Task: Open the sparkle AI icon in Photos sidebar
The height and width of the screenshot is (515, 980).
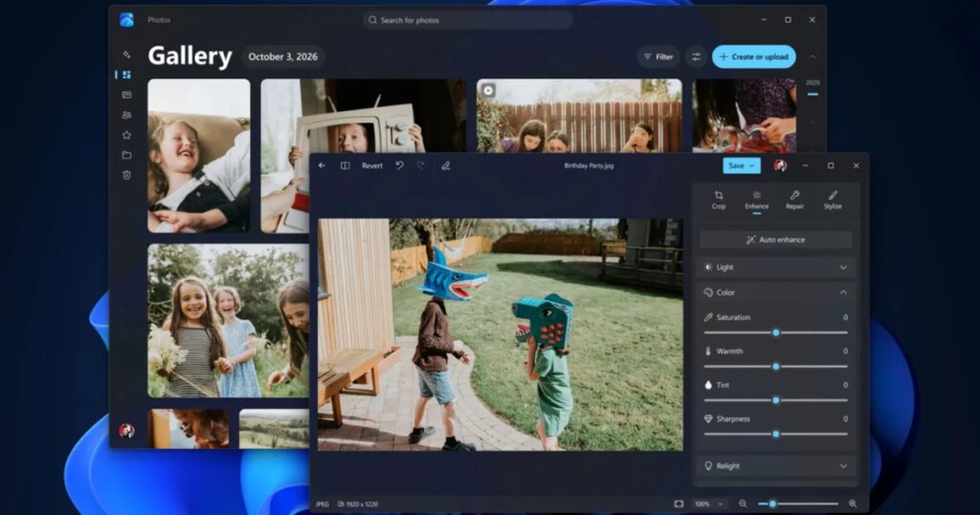Action: (x=127, y=55)
